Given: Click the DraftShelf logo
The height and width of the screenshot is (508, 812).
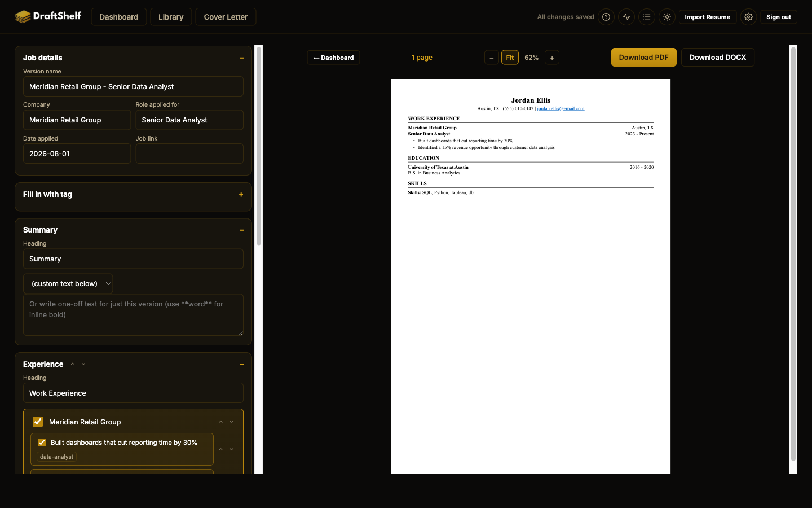Looking at the screenshot, I should tap(48, 16).
